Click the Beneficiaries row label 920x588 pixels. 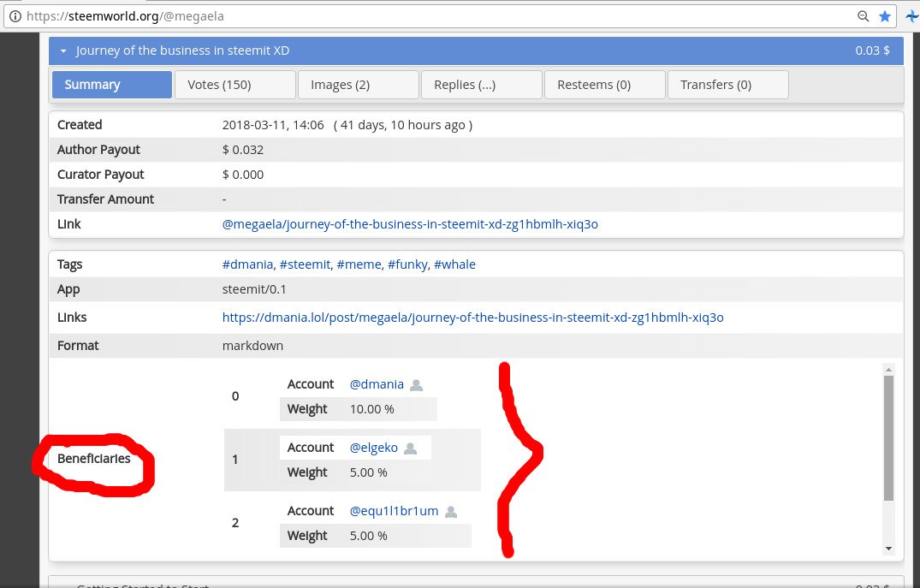(94, 459)
